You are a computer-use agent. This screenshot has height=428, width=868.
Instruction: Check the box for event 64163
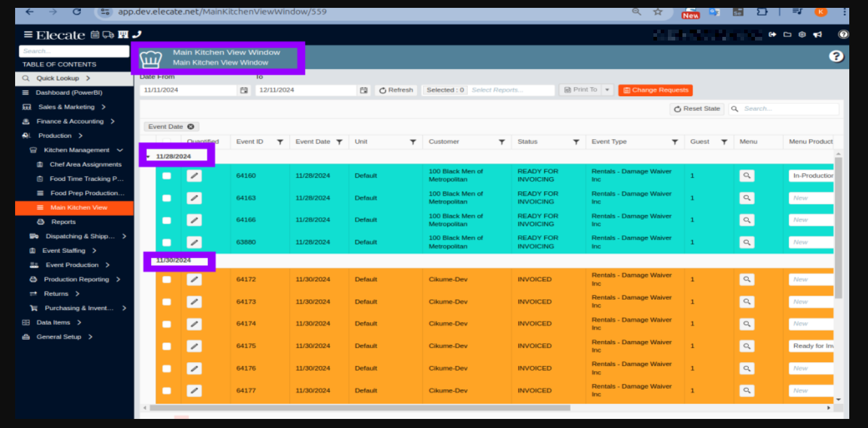click(x=167, y=198)
